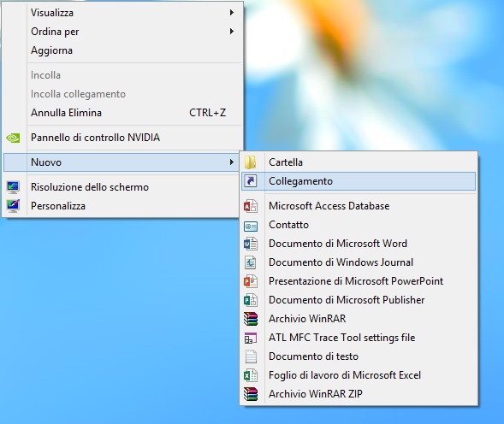Click the Windows Journal icon
Viewport: 504px width, 424px height.
click(x=251, y=262)
